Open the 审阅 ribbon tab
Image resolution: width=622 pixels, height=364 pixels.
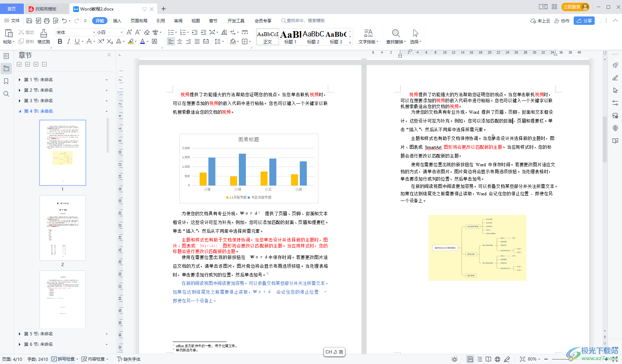178,21
